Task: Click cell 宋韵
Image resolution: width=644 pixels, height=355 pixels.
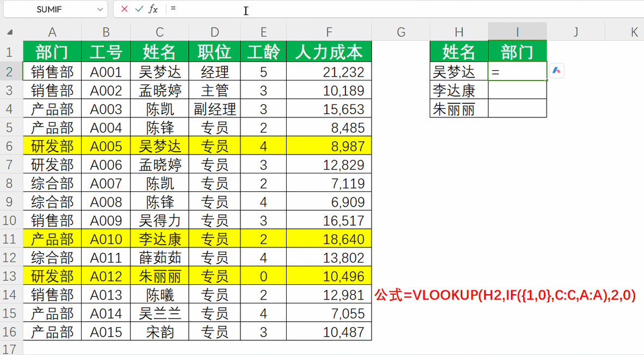Action: [160, 332]
